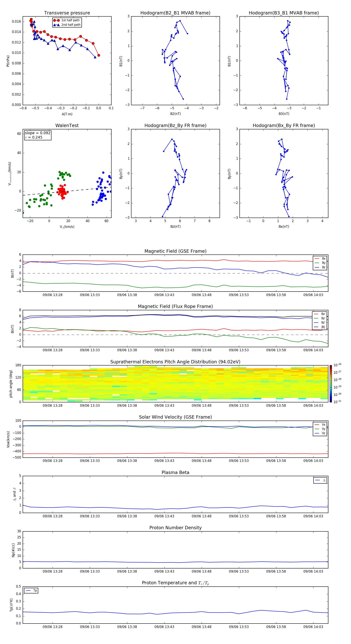The image size is (351, 644).
Task: Click the "Magnetic Field (GSE Frame)" title
Action: pyautogui.click(x=175, y=251)
